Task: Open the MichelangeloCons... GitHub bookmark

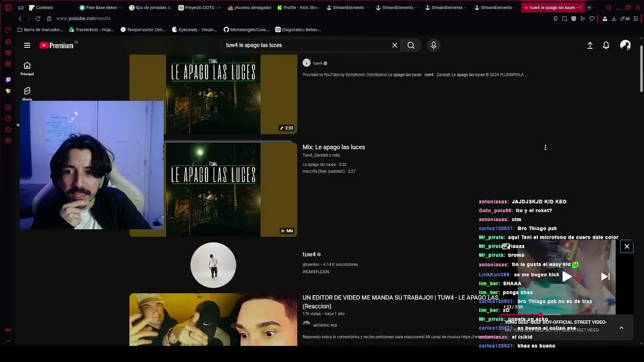Action: click(247, 30)
